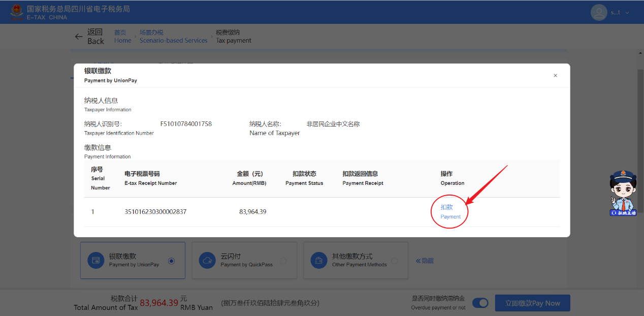
Task: Select the Other Payment Methods radio button
Action: pyautogui.click(x=395, y=261)
